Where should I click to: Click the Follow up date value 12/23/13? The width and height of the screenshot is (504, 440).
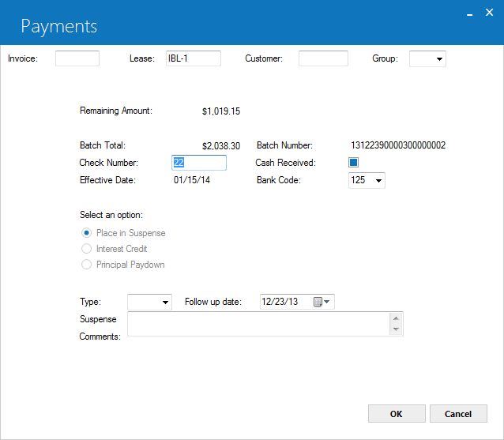point(280,302)
